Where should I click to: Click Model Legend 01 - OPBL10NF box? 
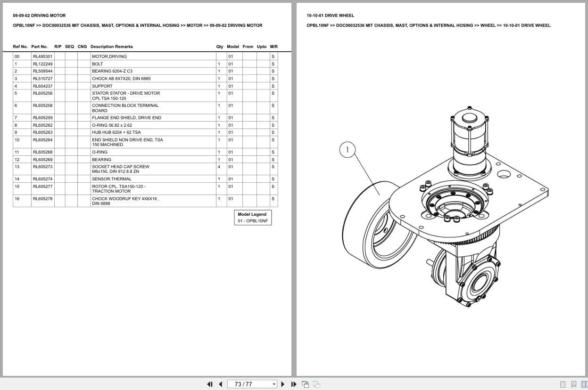pos(253,218)
